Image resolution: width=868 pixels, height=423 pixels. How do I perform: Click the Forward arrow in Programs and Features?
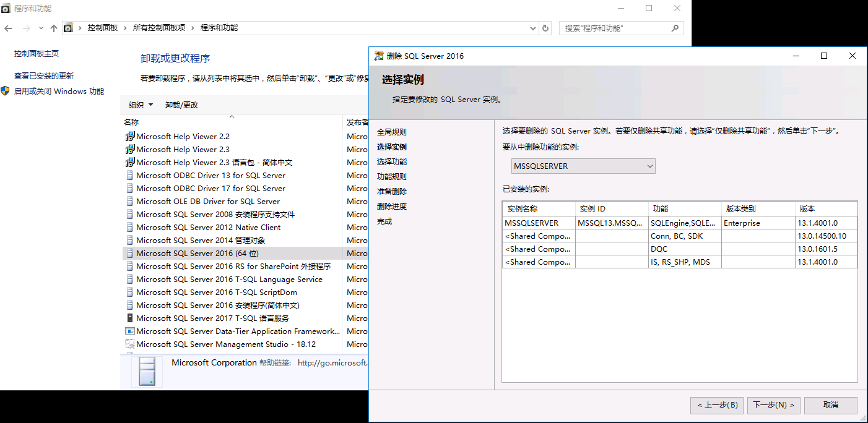(x=26, y=28)
